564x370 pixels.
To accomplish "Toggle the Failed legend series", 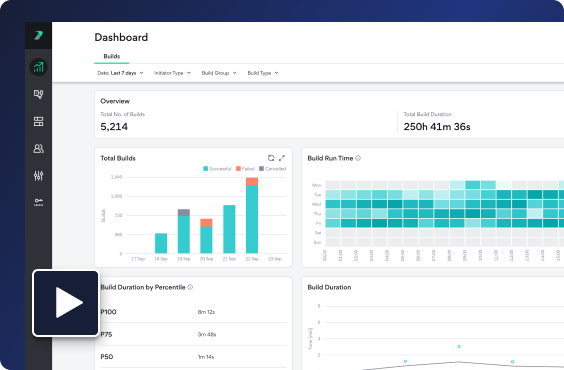I will coord(245,169).
